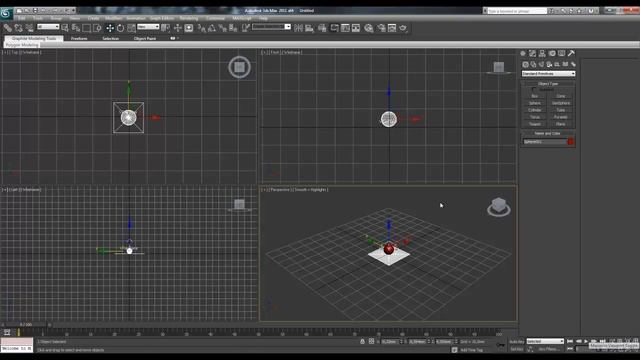Screen dimensions: 640x360
Task: Open Edit Named Selection Sets
Action: pyautogui.click(x=246, y=28)
